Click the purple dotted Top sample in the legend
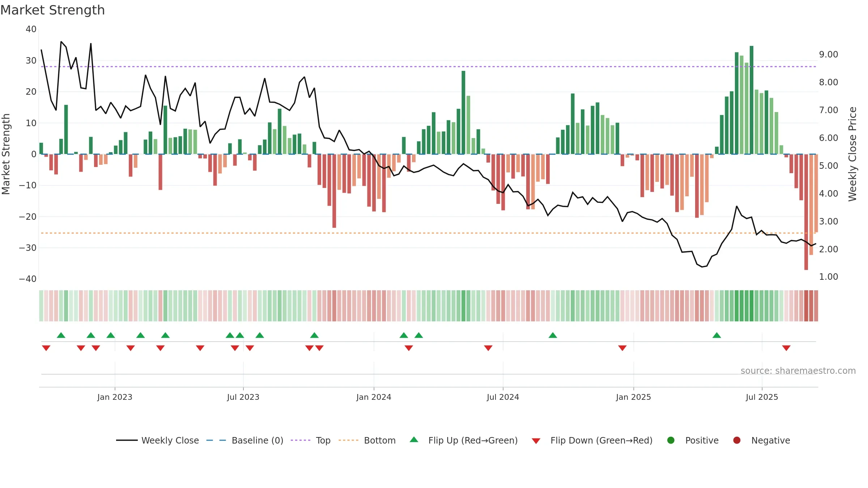This screenshot has height=488, width=868. pyautogui.click(x=301, y=440)
